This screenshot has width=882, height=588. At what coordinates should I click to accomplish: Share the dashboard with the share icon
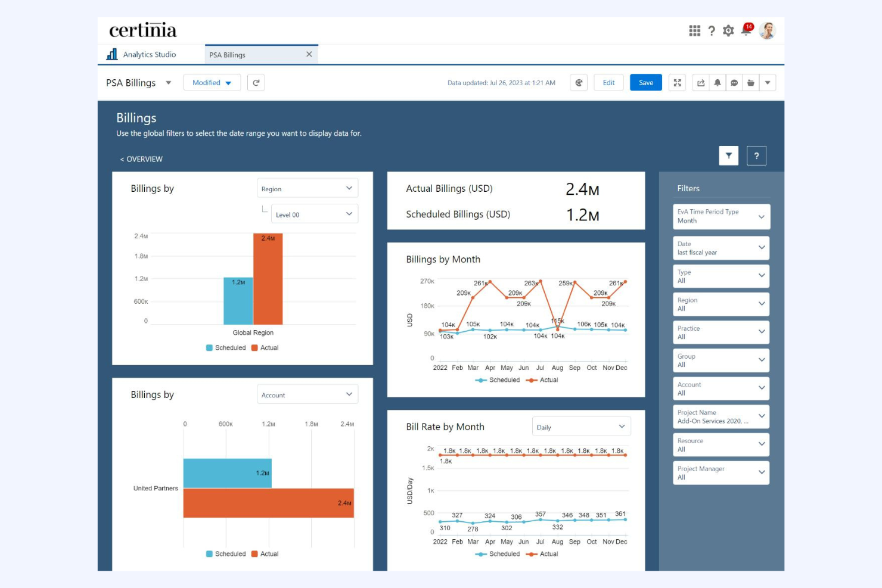pos(701,82)
